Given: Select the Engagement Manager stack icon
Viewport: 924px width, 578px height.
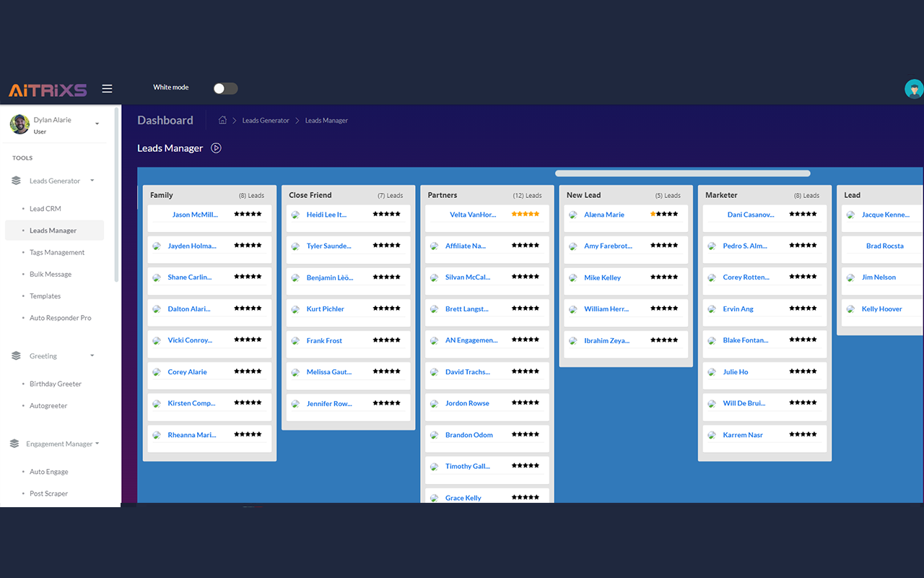Looking at the screenshot, I should 16,443.
